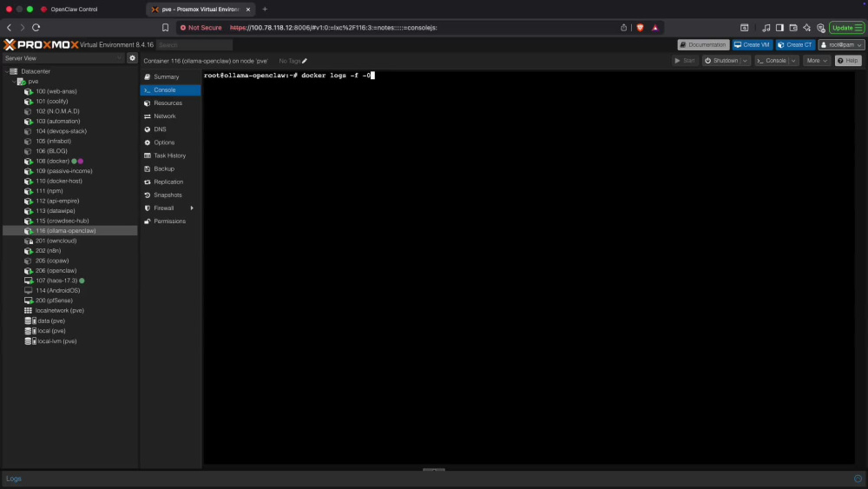Select VM 107 (haos-17.3)
The width and height of the screenshot is (868, 489).
[56, 281]
